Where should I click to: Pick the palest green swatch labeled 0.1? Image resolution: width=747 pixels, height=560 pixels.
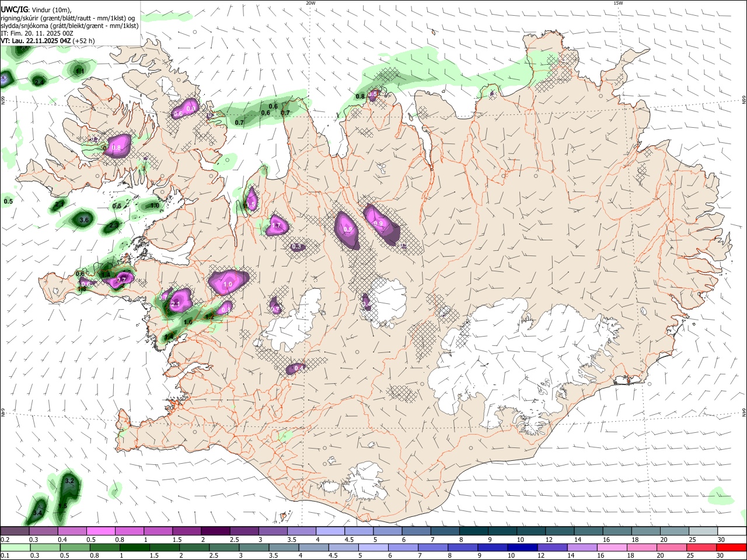point(15,547)
